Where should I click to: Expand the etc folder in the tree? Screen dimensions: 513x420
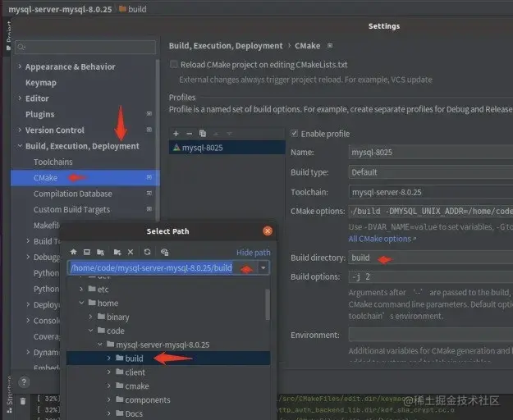pyautogui.click(x=81, y=289)
